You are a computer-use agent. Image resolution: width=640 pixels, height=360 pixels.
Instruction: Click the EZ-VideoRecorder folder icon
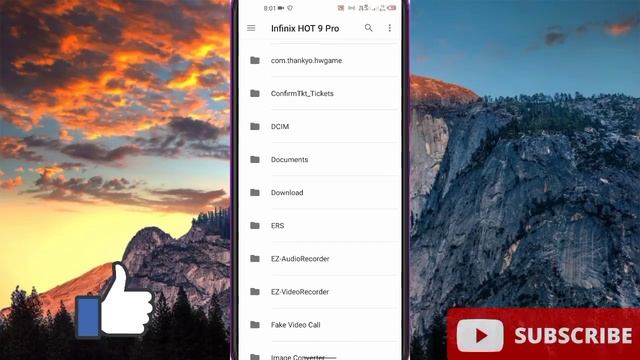(x=255, y=292)
